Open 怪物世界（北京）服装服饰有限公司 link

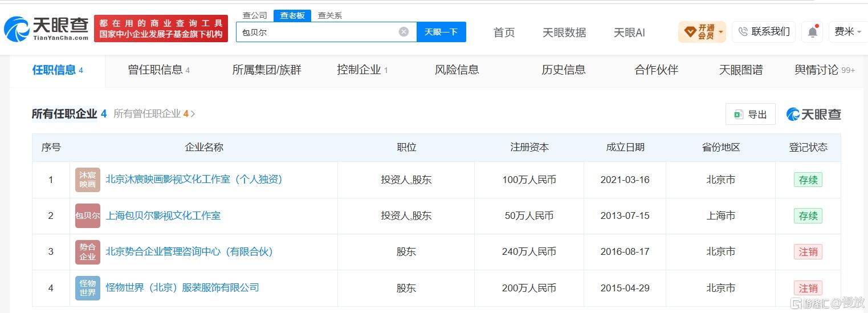click(x=182, y=288)
